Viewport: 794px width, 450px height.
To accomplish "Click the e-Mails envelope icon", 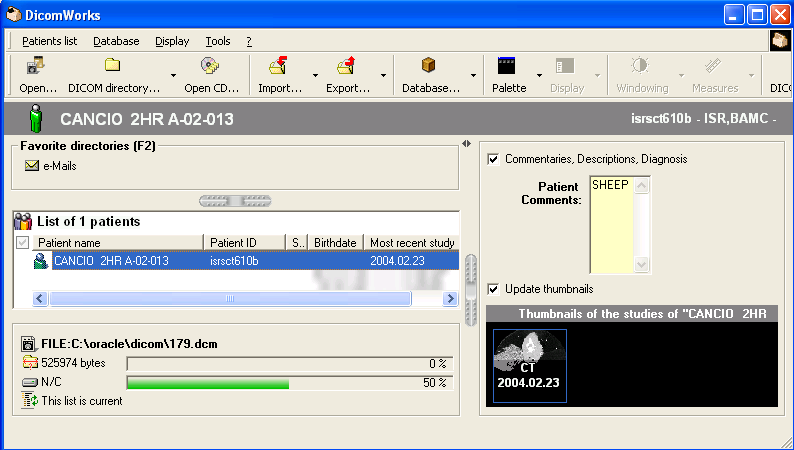I will 32,166.
